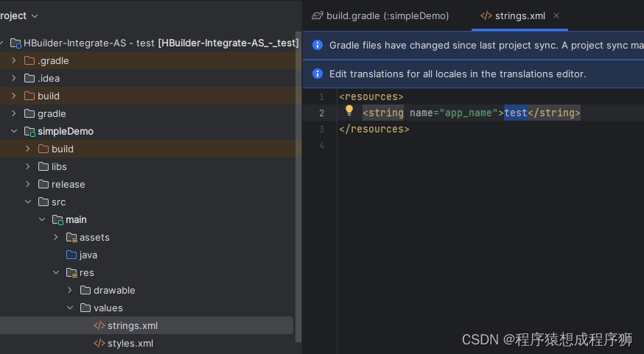Expand the drawable folder

click(x=70, y=290)
